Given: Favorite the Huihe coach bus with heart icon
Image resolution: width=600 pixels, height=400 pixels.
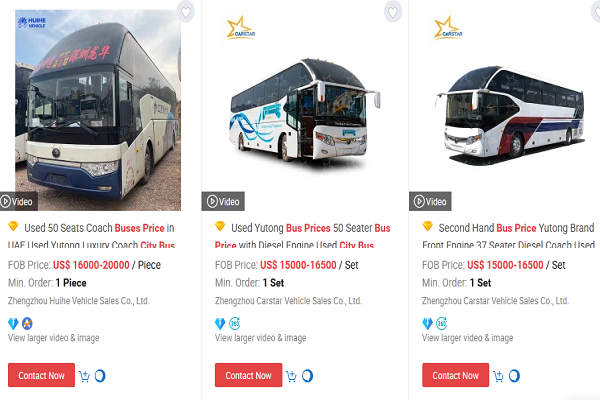Looking at the screenshot, I should pos(186,12).
